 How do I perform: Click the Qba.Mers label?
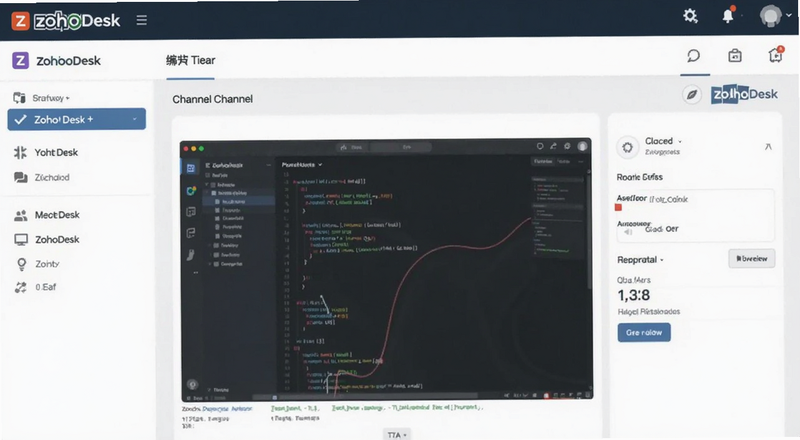[634, 280]
